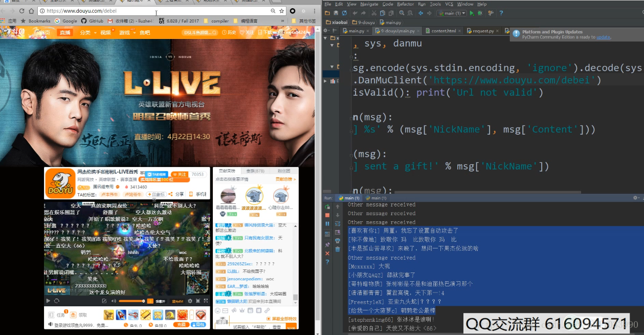Stop the running program red square
The image size is (644, 335).
[x=327, y=215]
